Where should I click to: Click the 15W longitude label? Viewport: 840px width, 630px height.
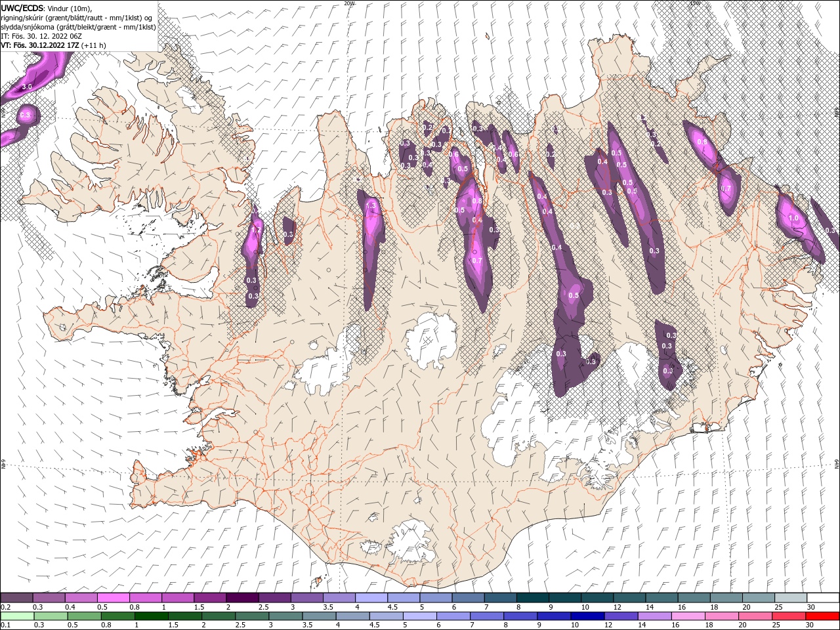[x=694, y=3]
